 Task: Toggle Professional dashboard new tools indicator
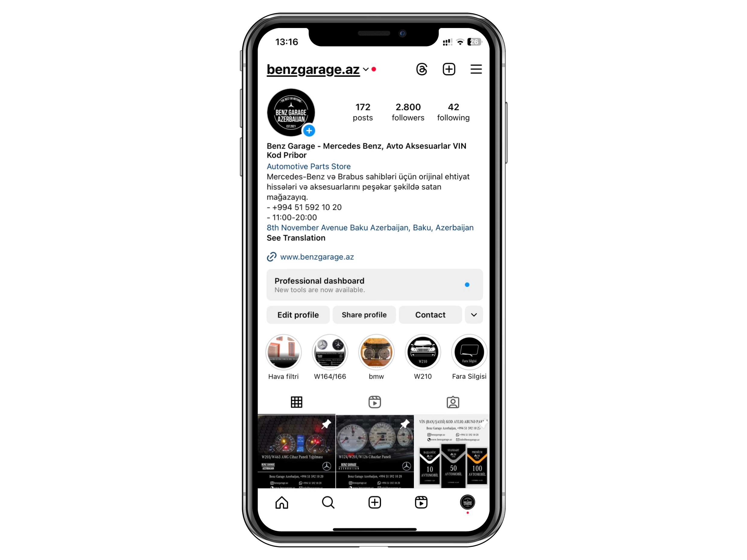[x=467, y=284]
